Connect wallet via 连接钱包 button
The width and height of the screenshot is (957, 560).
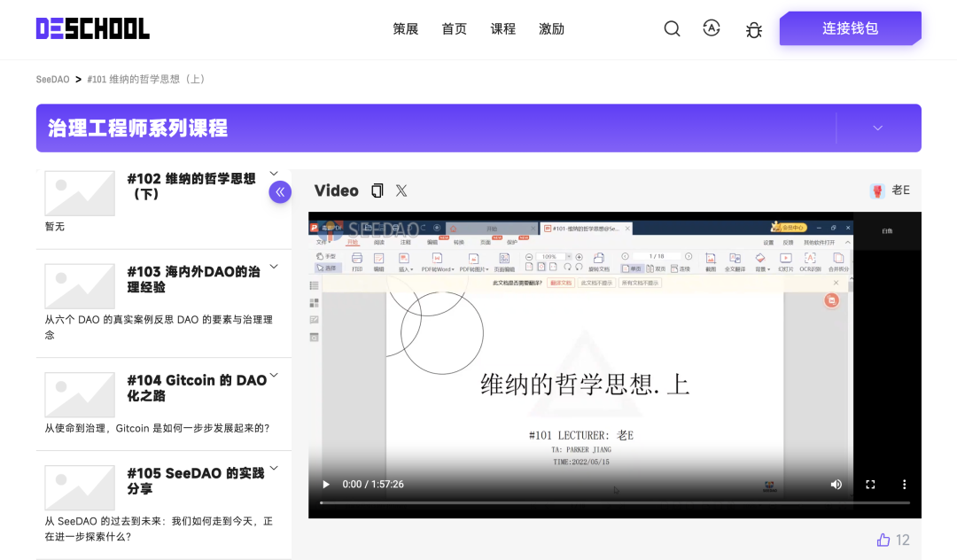[850, 28]
